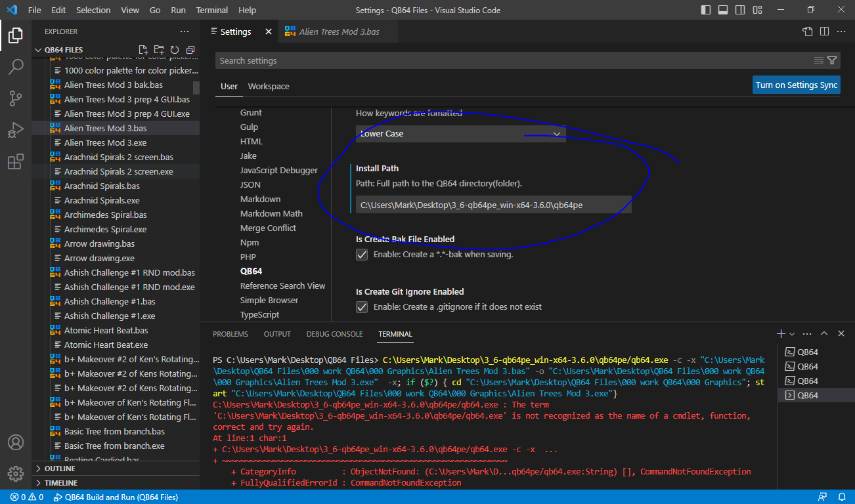
Task: Open the Extensions view
Action: [16, 161]
